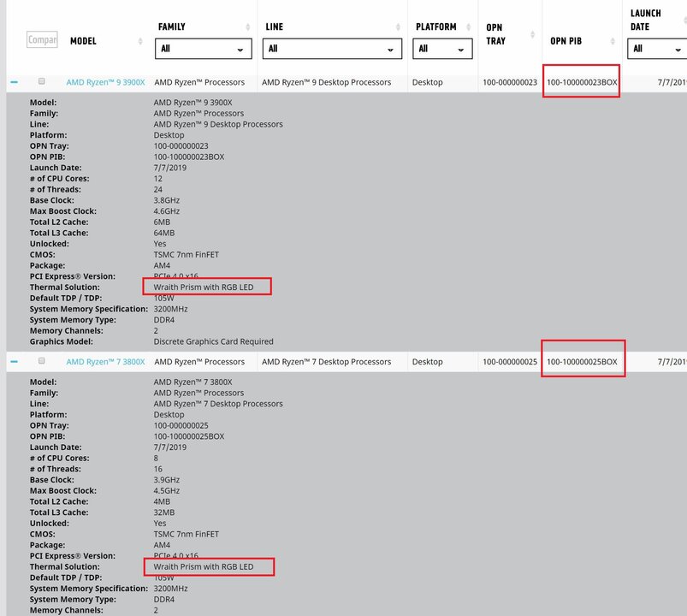Tick the compare checkbox for Ryzen 9 3900X
Image resolution: width=687 pixels, height=616 pixels.
point(42,81)
